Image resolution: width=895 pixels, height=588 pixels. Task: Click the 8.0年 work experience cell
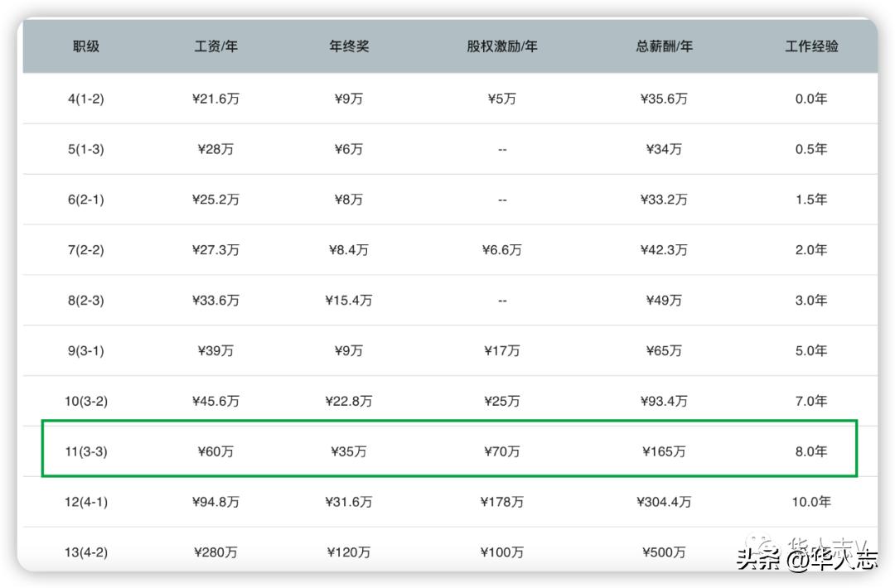pyautogui.click(x=810, y=451)
